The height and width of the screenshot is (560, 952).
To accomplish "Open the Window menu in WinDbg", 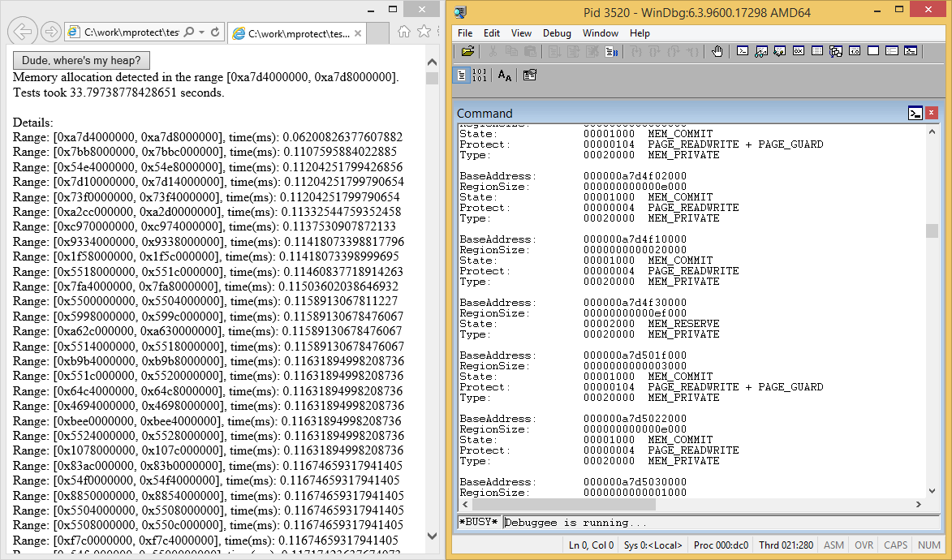I will 600,33.
